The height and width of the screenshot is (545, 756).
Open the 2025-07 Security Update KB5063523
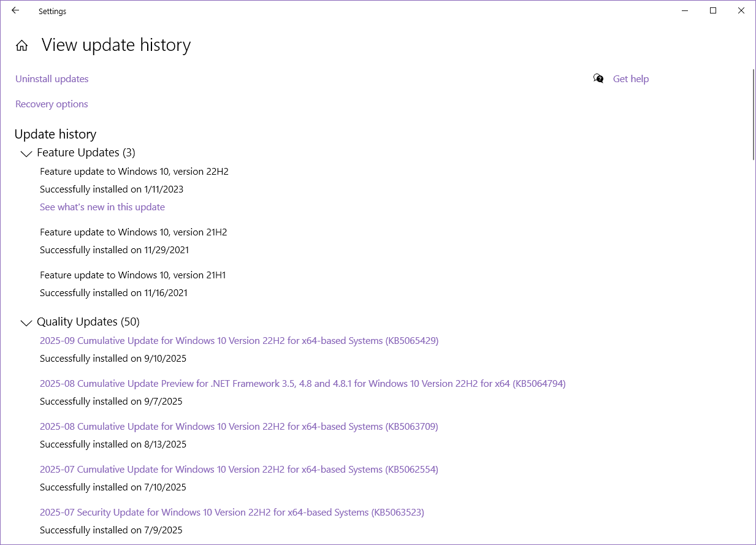click(x=232, y=512)
